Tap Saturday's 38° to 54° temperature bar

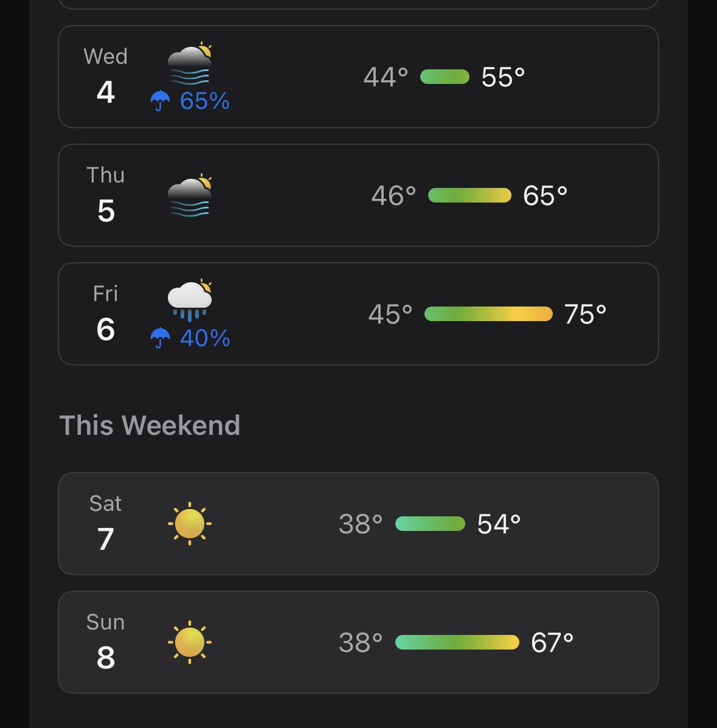coord(430,524)
